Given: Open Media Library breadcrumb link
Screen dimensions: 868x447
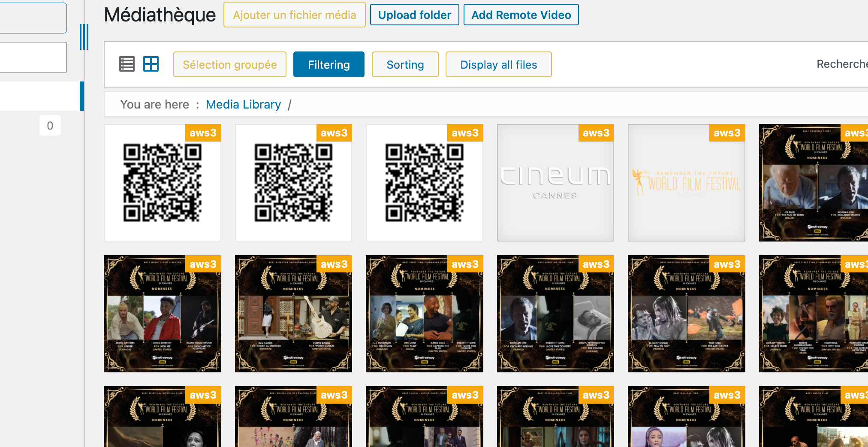Looking at the screenshot, I should (243, 104).
